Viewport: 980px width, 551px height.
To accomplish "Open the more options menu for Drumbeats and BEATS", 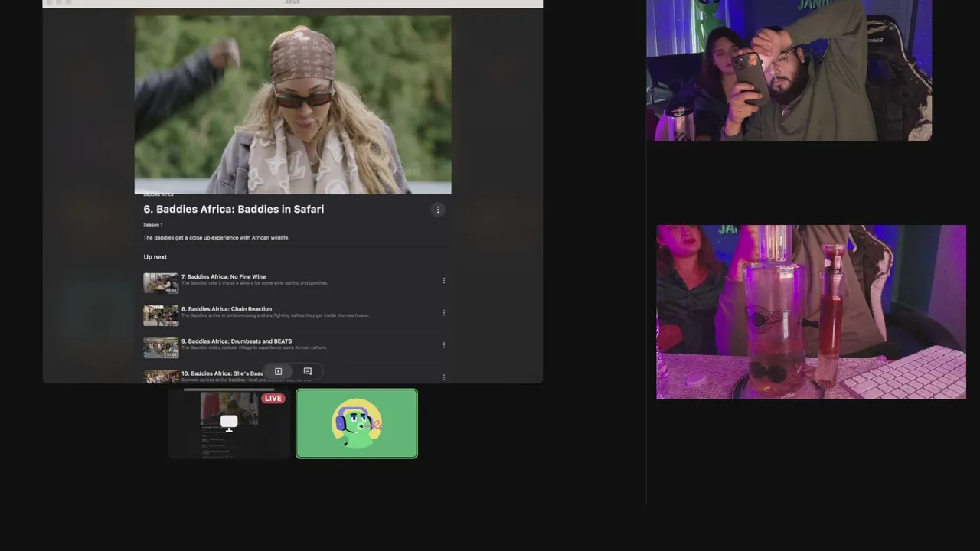I will [444, 345].
